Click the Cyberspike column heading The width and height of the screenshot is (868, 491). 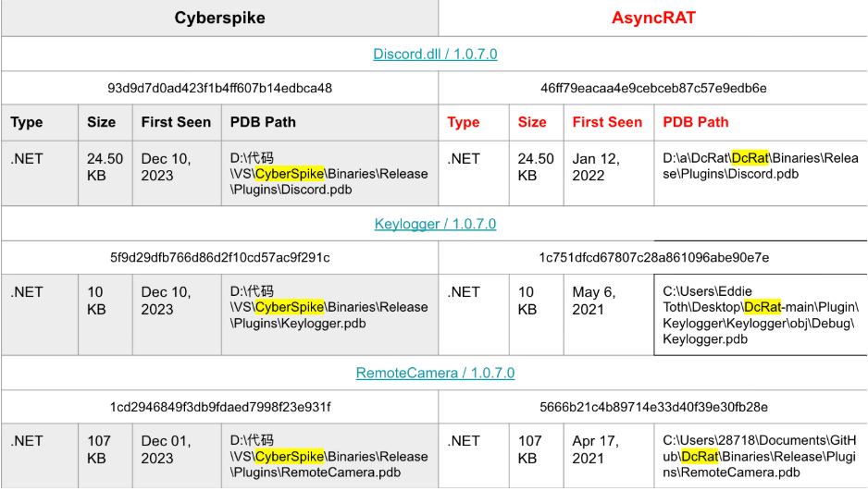coord(219,18)
